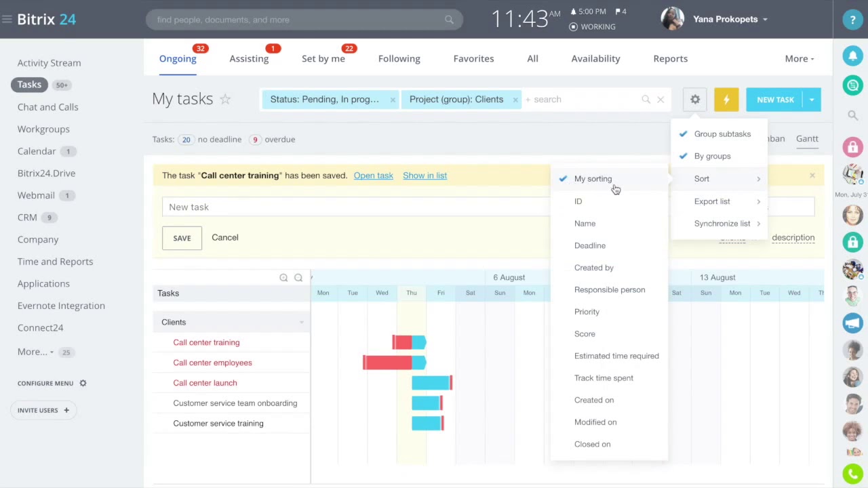Click the Open task link

pyautogui.click(x=373, y=176)
